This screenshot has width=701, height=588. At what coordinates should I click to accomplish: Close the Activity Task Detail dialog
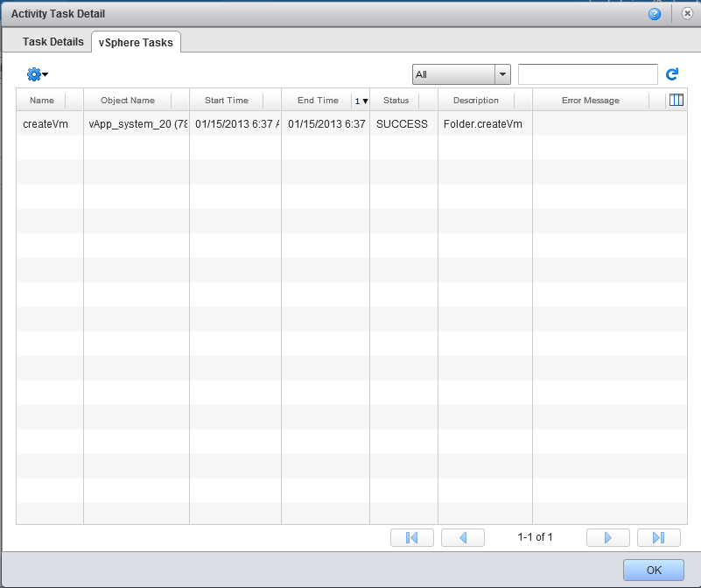(x=687, y=14)
